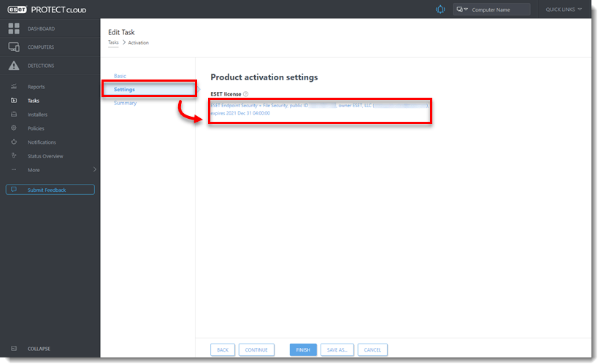Click the Computers monitor icon
598x364 pixels.
[x=14, y=47]
